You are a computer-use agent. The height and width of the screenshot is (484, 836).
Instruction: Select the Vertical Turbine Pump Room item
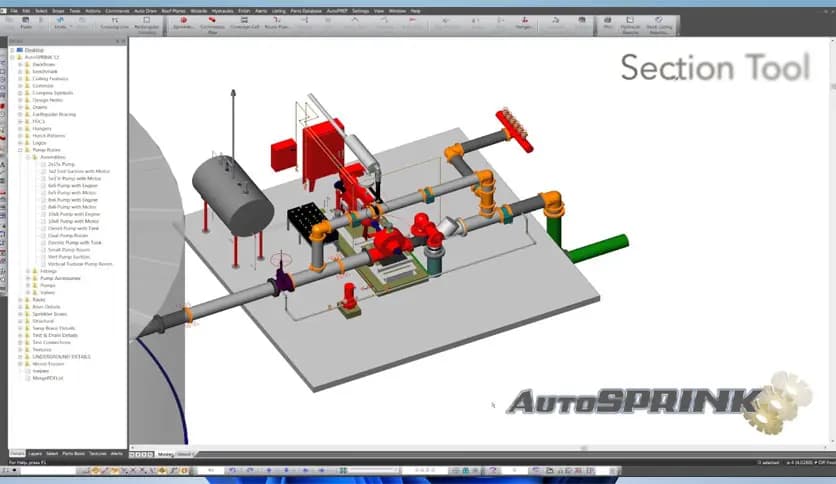pyautogui.click(x=81, y=264)
